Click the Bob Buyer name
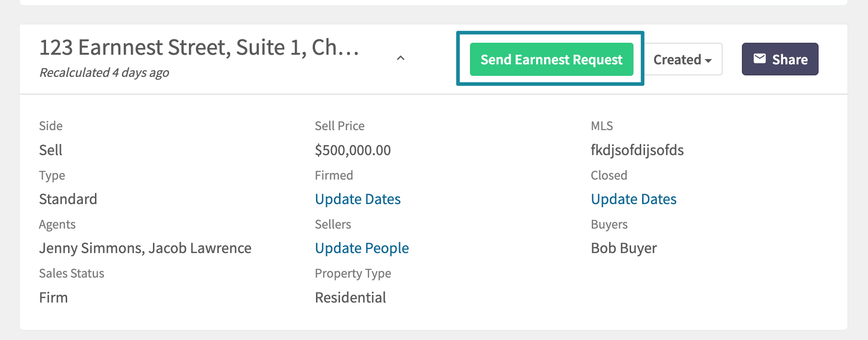868x340 pixels. 624,248
